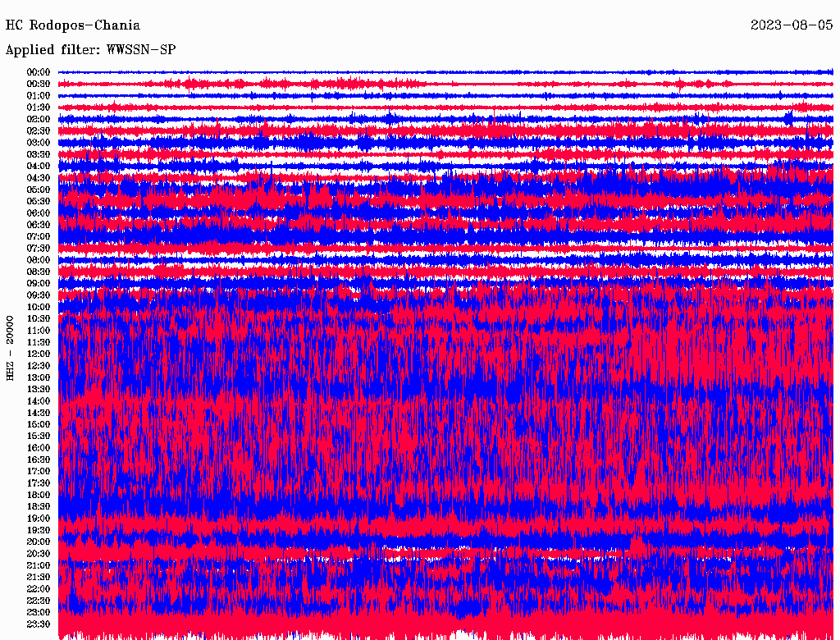Click the '21:30' time label
The image size is (840, 640).
39,577
